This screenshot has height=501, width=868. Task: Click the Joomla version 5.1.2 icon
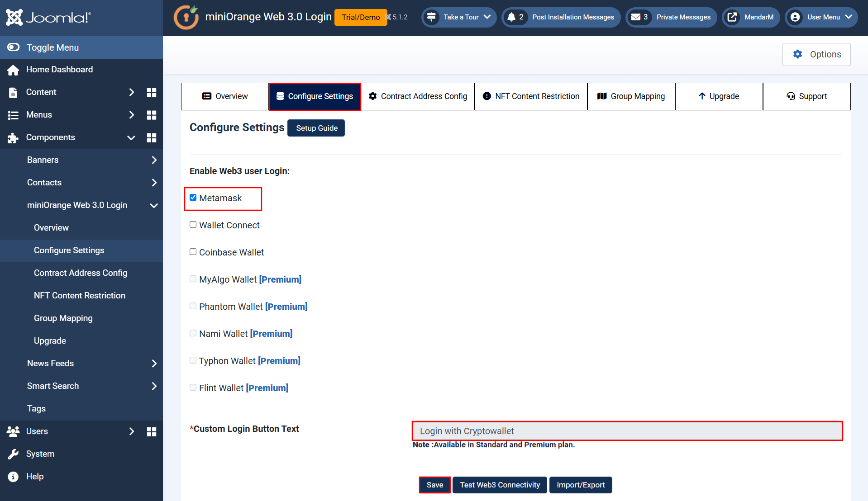[x=388, y=17]
